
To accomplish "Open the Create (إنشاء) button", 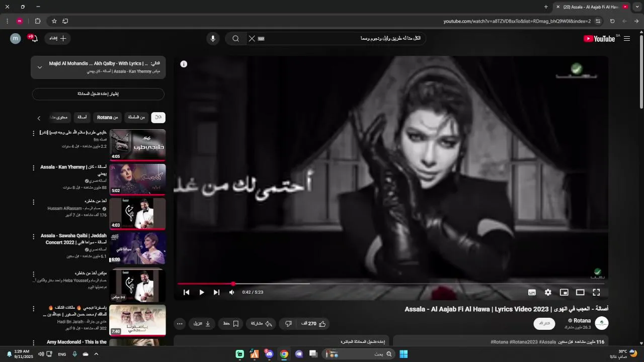I will pos(58,39).
